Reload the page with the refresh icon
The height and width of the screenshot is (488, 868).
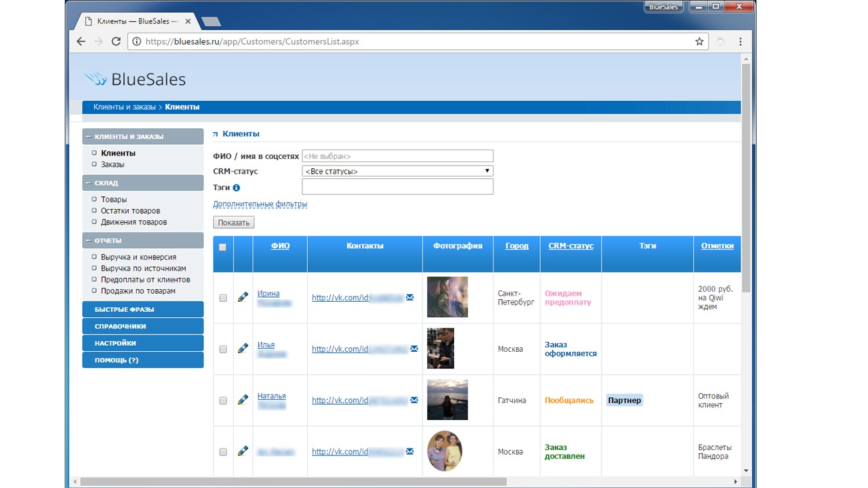point(116,41)
